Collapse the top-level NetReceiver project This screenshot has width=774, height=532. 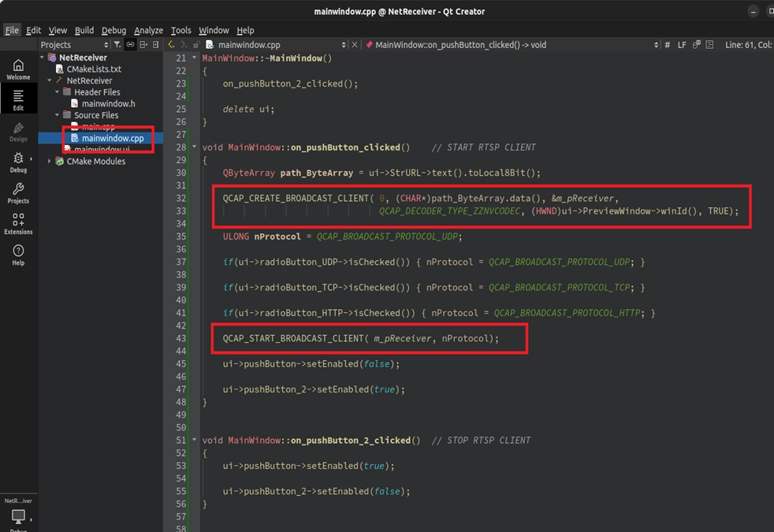pos(42,58)
